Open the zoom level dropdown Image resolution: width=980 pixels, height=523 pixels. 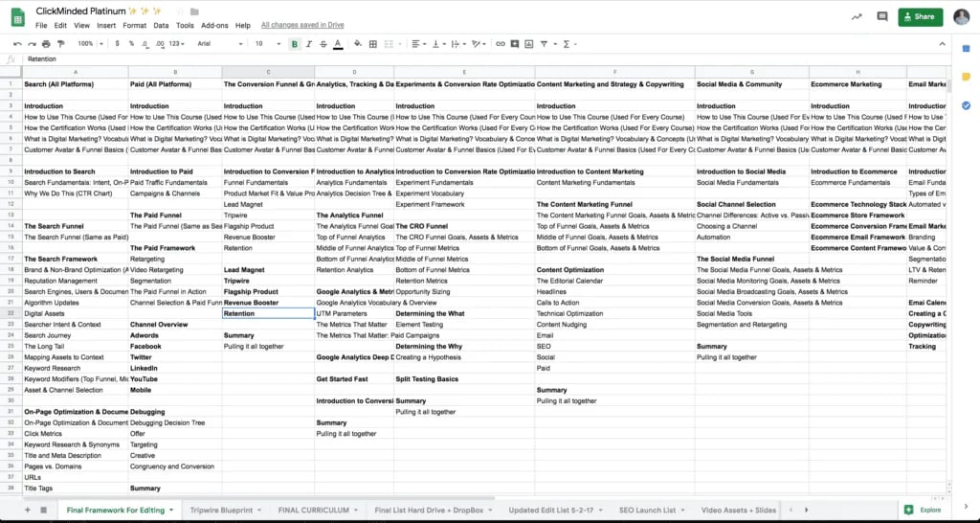(89, 44)
